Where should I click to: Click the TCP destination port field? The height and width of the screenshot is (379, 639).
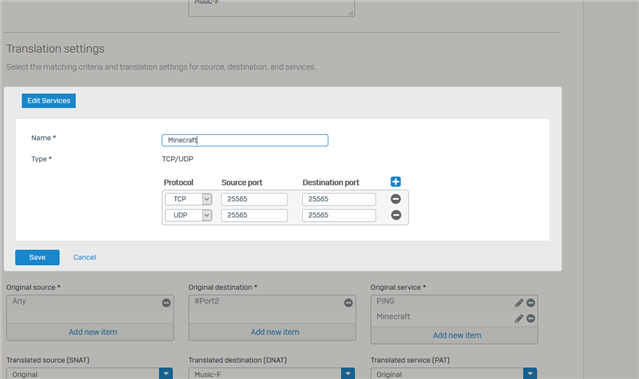click(339, 199)
